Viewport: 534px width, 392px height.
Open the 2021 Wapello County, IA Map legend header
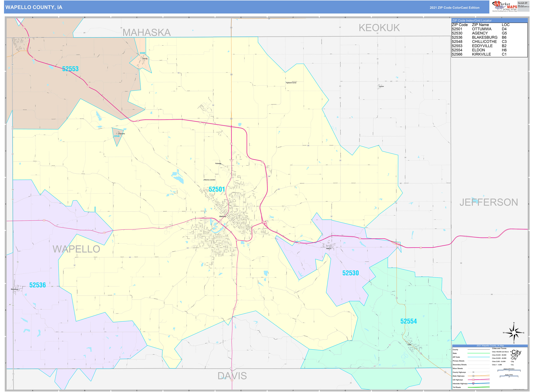(490, 346)
